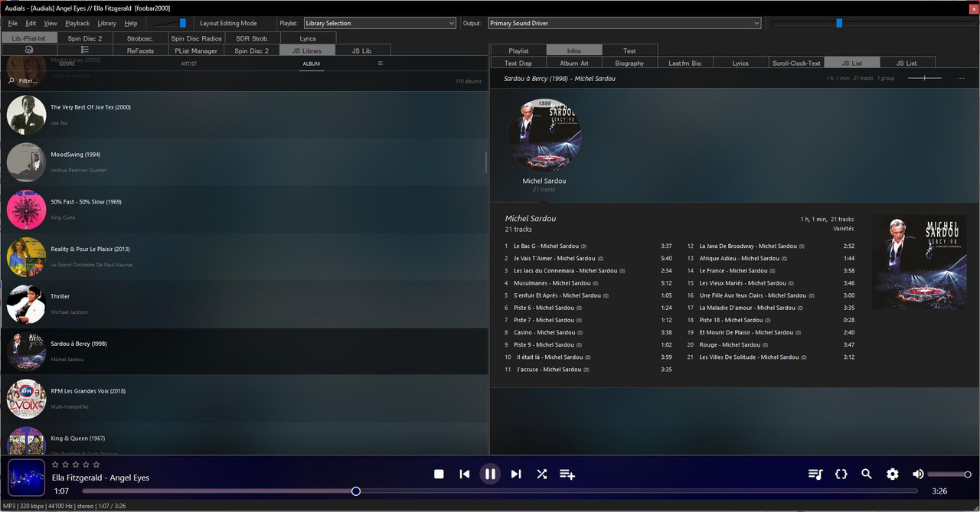Open the playlist queue music icon

click(x=815, y=474)
